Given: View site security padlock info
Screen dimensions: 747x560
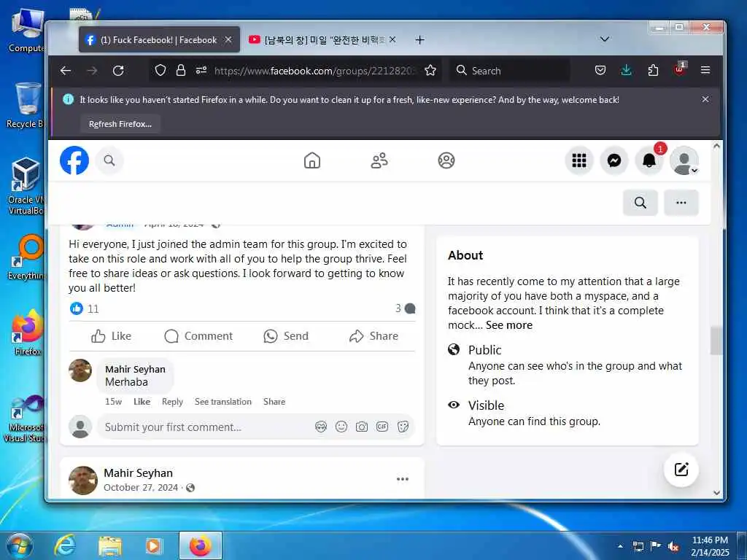Looking at the screenshot, I should pos(181,71).
